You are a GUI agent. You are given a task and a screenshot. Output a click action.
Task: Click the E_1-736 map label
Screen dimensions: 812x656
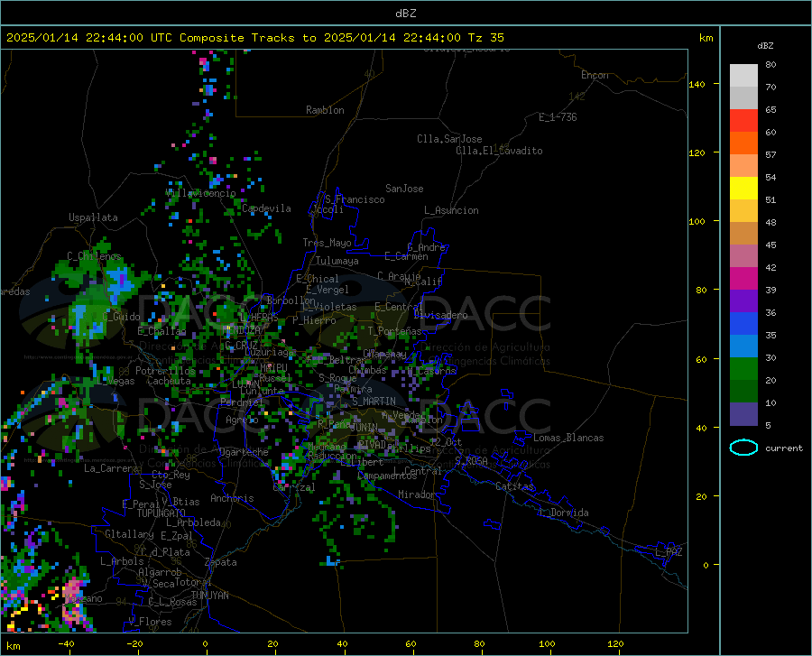tap(558, 117)
